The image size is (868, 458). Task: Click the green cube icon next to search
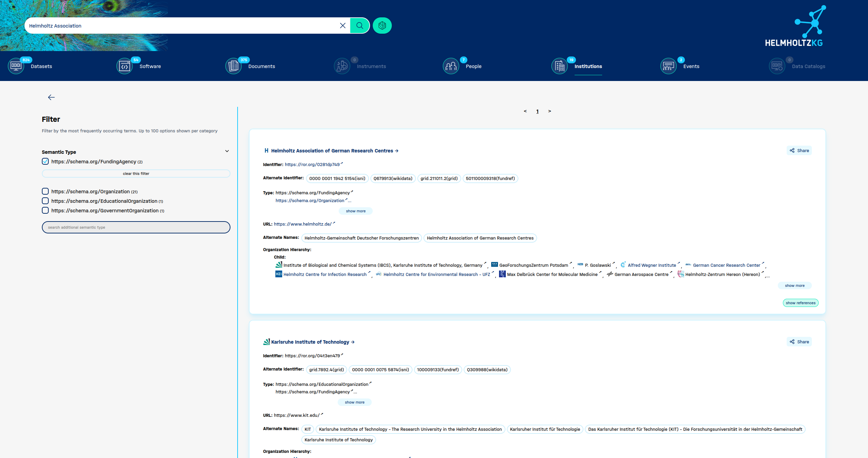tap(382, 26)
